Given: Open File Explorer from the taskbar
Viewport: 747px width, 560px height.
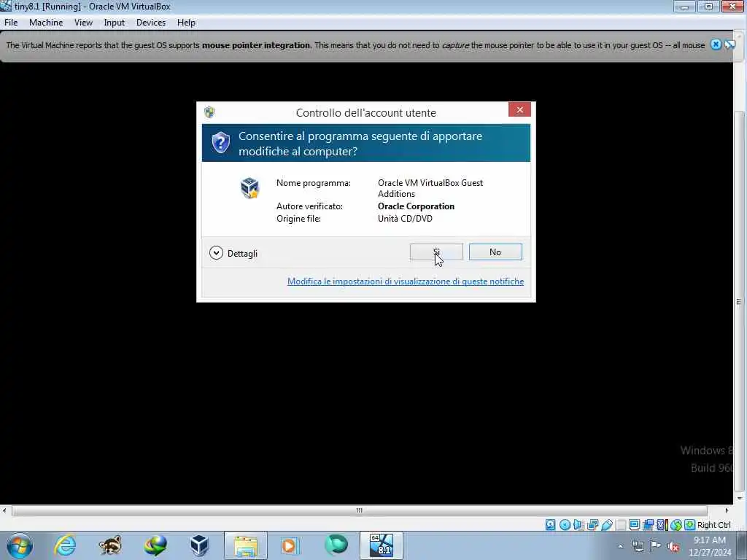Looking at the screenshot, I should (x=246, y=545).
